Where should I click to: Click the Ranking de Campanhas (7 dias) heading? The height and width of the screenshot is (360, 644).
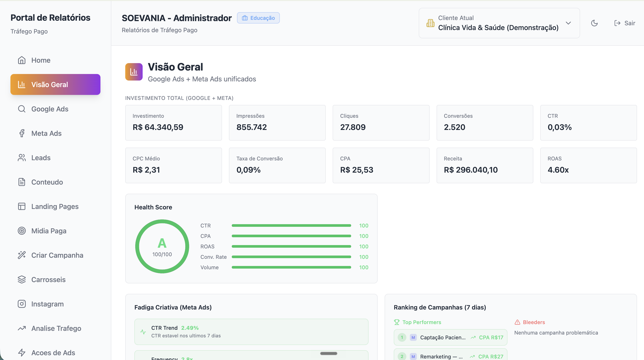pyautogui.click(x=440, y=307)
